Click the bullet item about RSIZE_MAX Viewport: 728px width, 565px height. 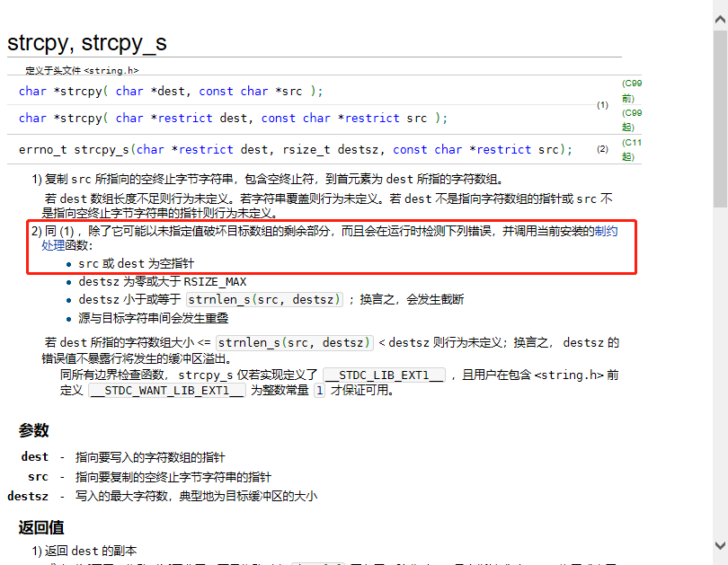point(162,281)
